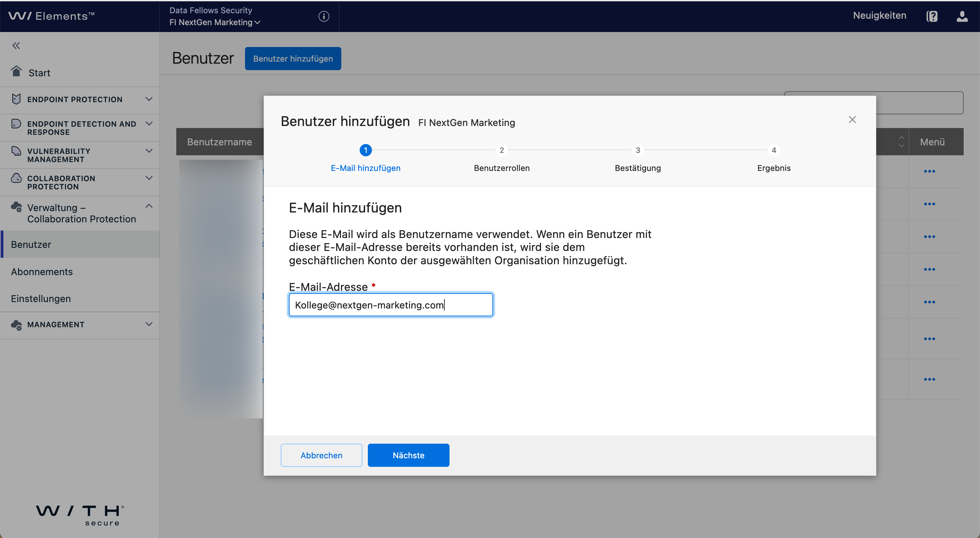Screen dimensions: 980x538
Task: Click the Endpoint Protection shield icon
Action: tap(16, 99)
